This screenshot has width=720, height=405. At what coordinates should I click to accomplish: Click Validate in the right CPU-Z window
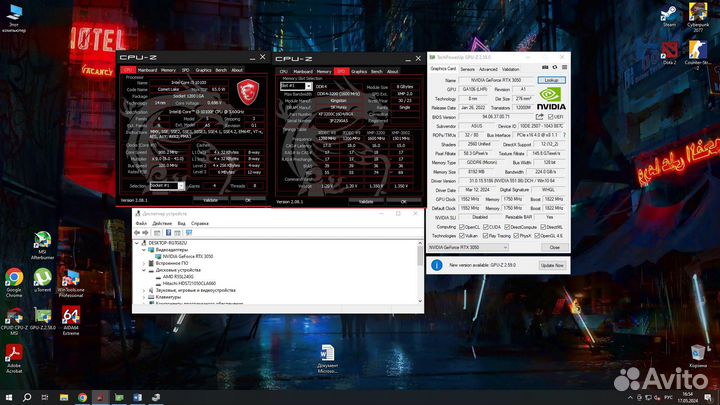coord(366,202)
